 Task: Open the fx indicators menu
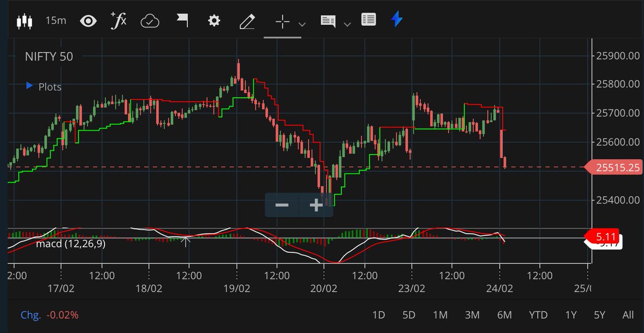pyautogui.click(x=119, y=20)
